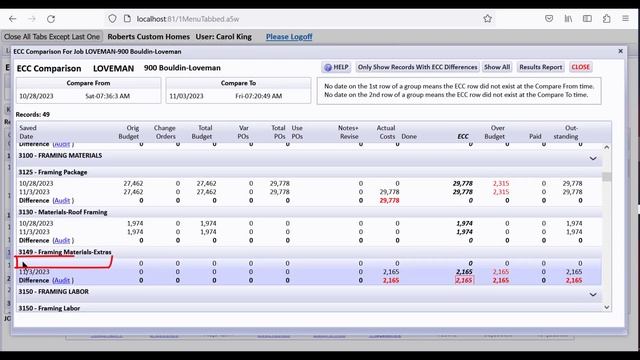Click the red CLOSE button

(x=580, y=67)
